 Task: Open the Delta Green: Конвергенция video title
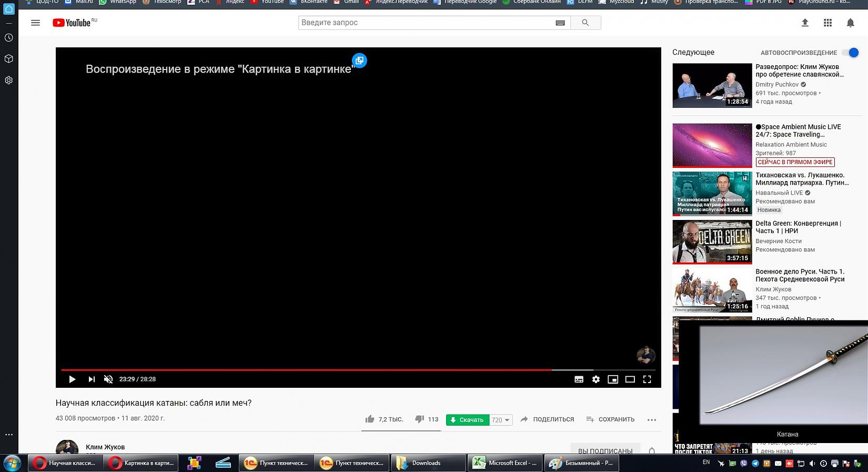tap(799, 227)
